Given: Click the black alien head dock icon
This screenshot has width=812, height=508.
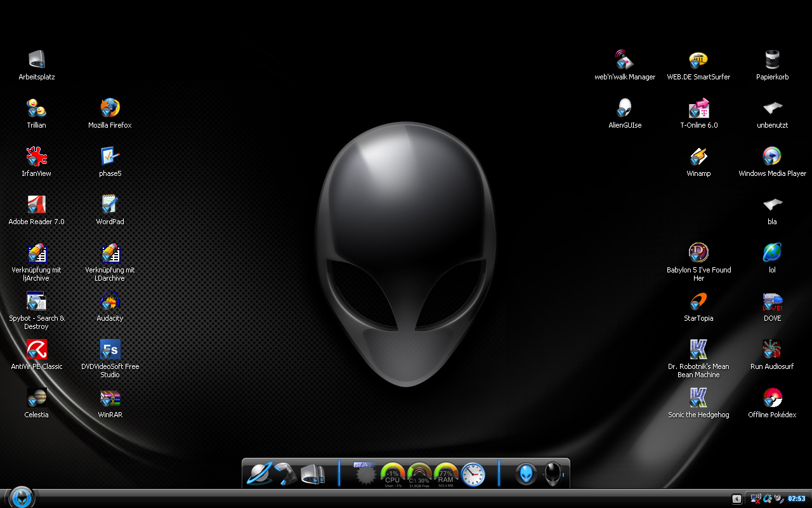Looking at the screenshot, I should click(x=553, y=474).
